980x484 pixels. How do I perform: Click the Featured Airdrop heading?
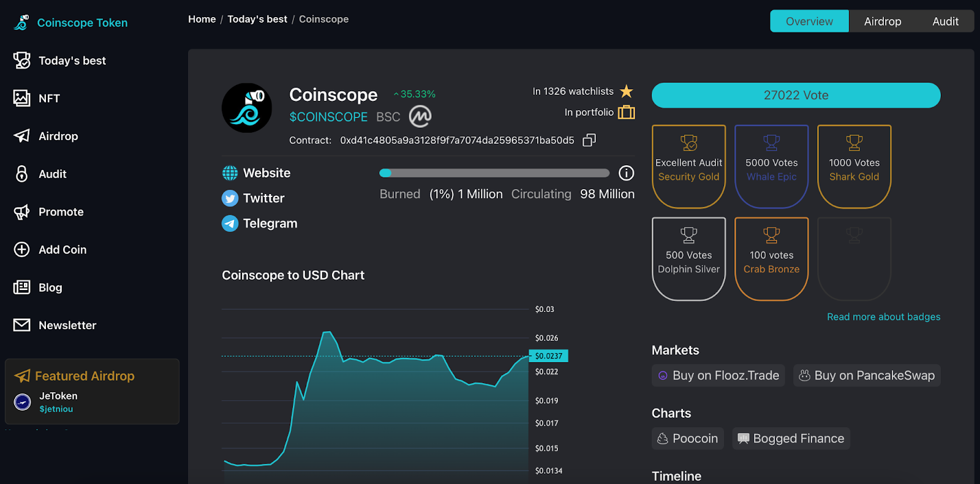click(85, 376)
